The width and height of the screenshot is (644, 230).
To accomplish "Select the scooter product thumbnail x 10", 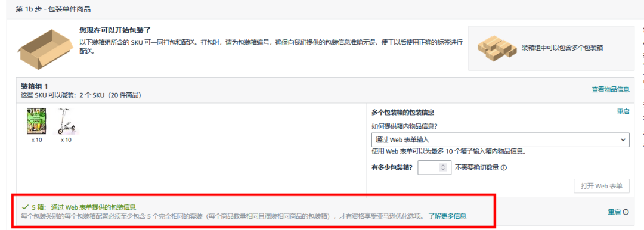I will [66, 121].
